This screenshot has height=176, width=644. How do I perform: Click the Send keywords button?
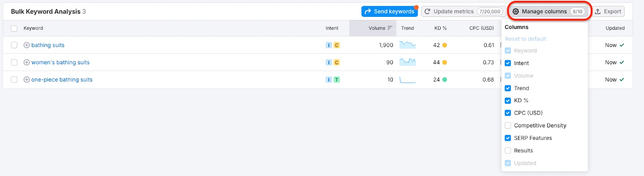pos(389,11)
